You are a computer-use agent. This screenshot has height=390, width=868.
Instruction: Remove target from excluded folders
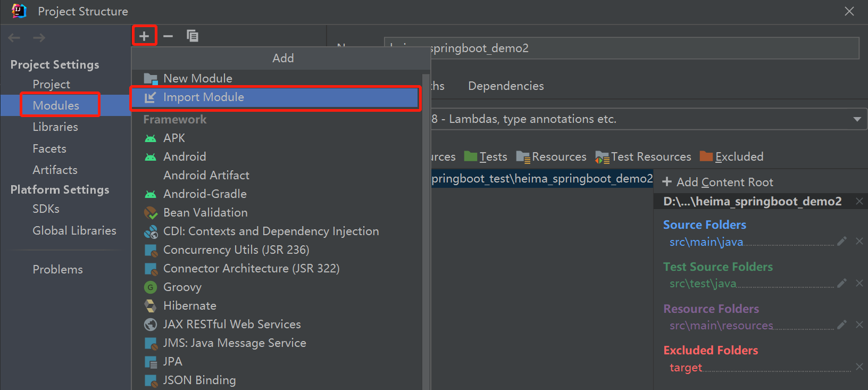point(859,367)
